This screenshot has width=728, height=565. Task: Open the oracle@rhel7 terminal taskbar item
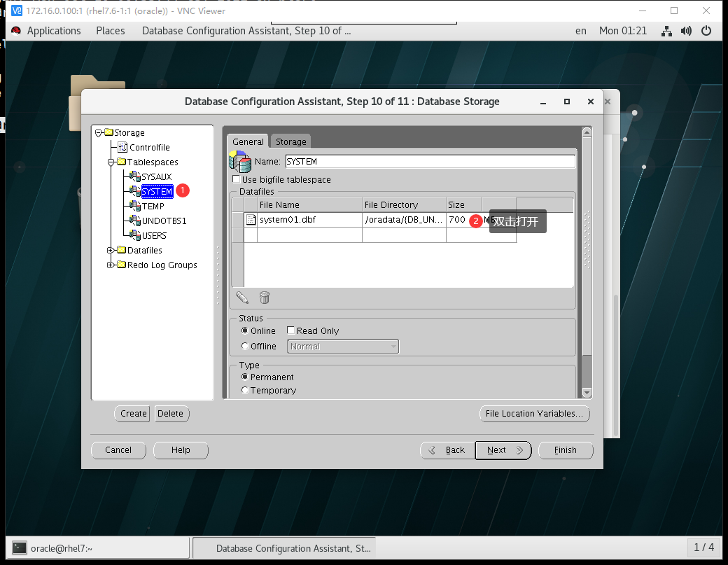pyautogui.click(x=97, y=547)
